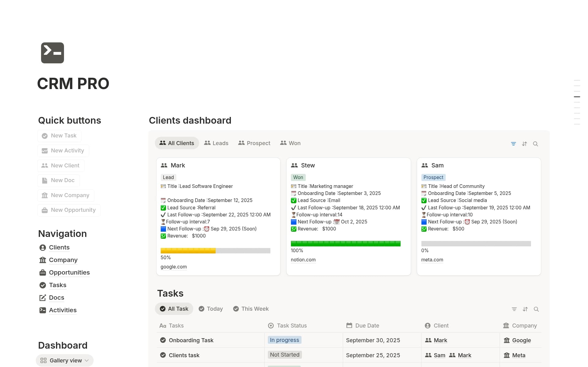Open search in the Clients dashboard

point(536,144)
